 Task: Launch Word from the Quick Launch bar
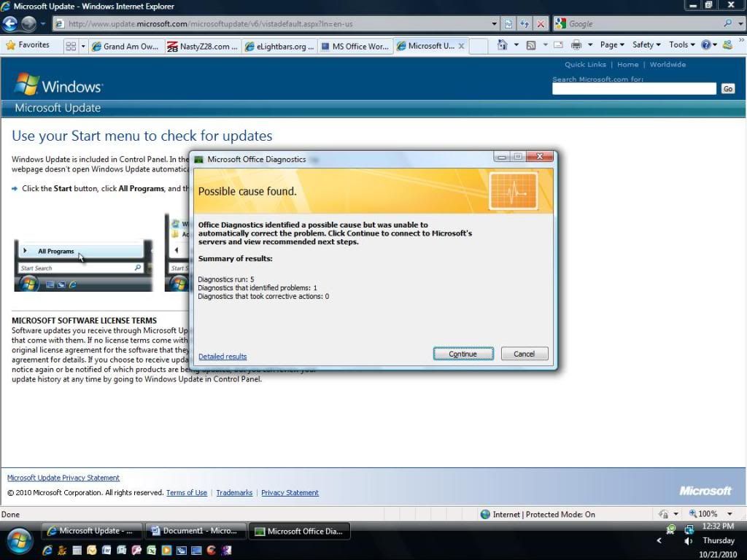[x=107, y=551]
